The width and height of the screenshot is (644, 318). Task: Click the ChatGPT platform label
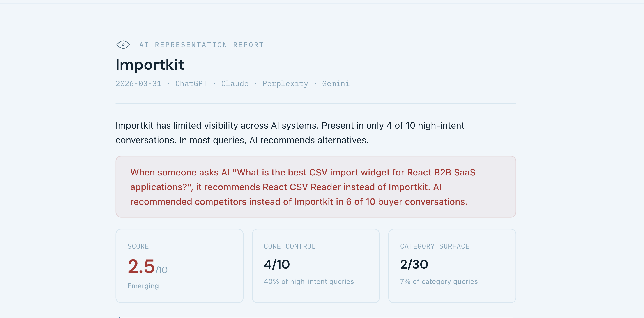coord(191,83)
